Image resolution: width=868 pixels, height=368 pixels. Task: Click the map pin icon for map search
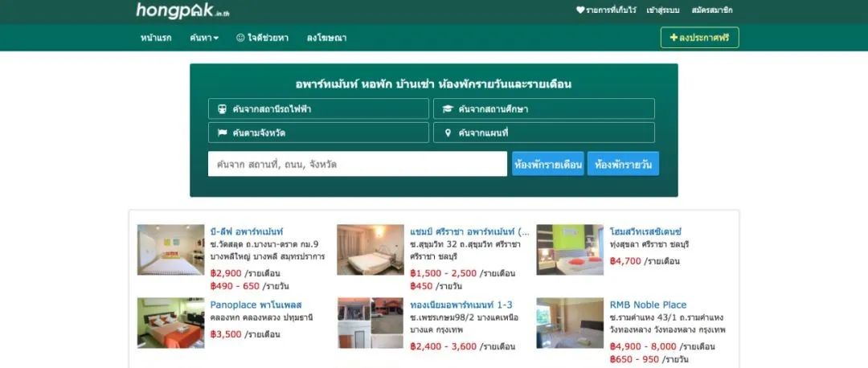[448, 133]
